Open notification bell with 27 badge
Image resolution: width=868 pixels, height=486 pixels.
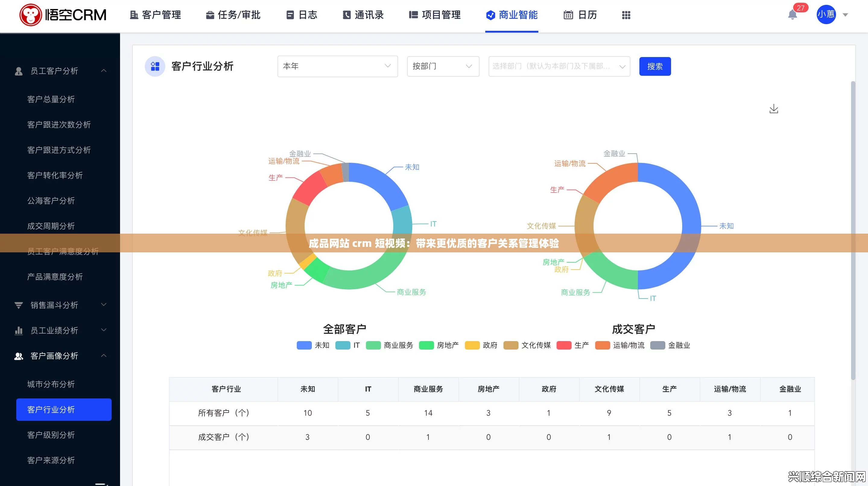coord(793,15)
